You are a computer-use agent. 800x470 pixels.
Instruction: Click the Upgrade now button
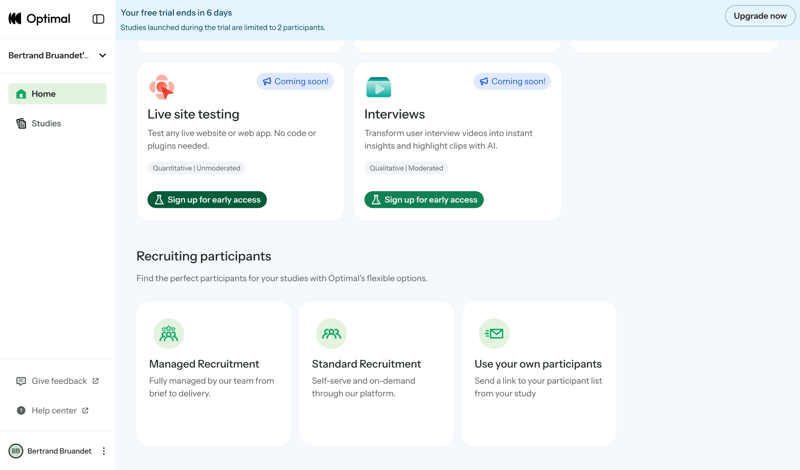click(759, 16)
